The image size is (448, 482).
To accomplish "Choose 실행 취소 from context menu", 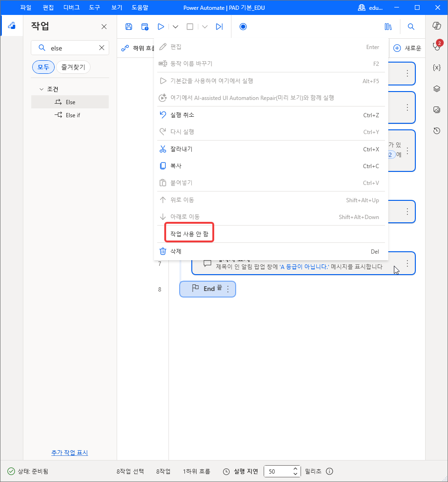I will (271, 115).
